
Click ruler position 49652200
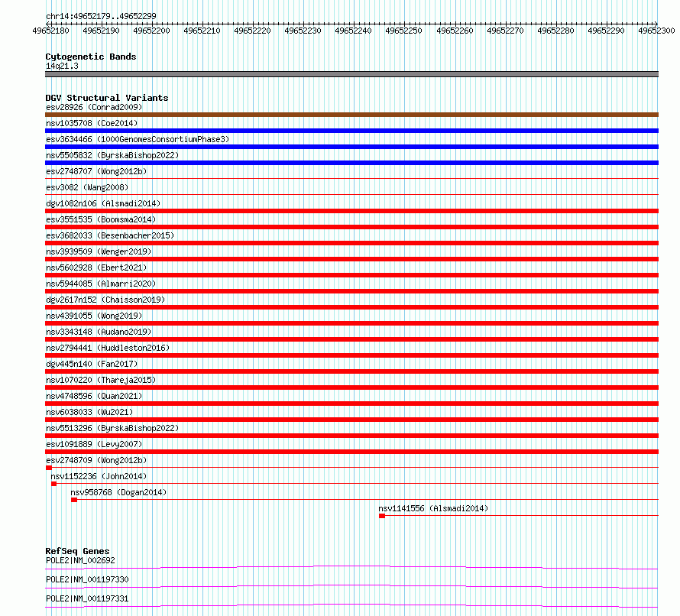point(151,31)
